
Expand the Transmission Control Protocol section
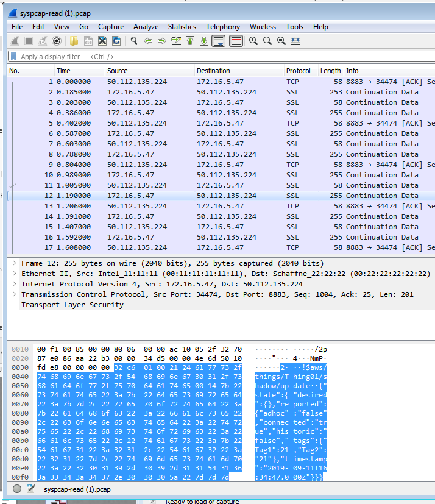(x=14, y=294)
